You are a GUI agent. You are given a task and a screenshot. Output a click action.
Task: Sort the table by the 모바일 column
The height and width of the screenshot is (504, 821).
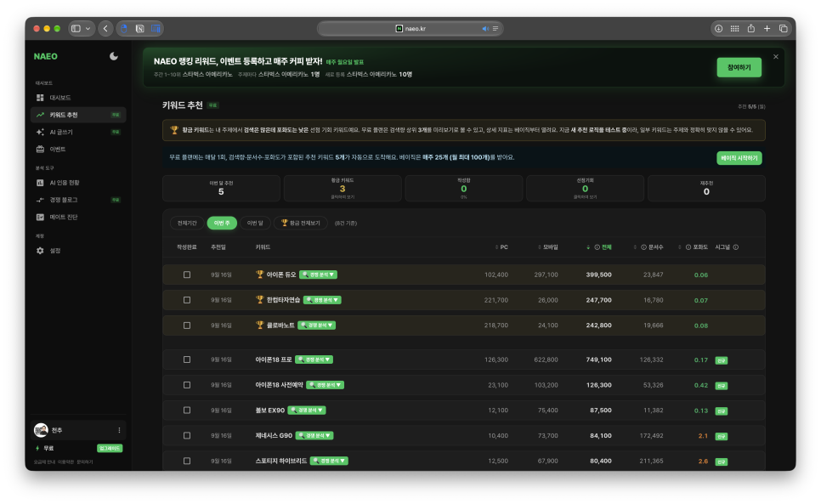548,247
